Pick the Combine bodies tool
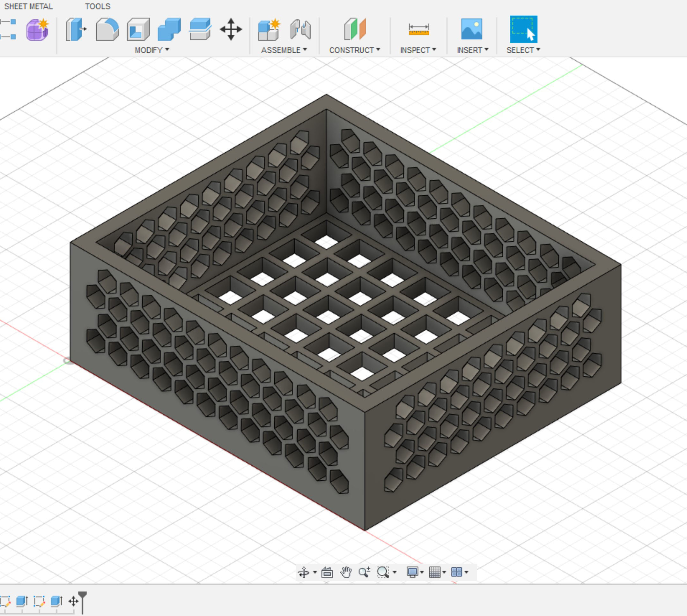Viewport: 687px width, 616px height. click(169, 29)
